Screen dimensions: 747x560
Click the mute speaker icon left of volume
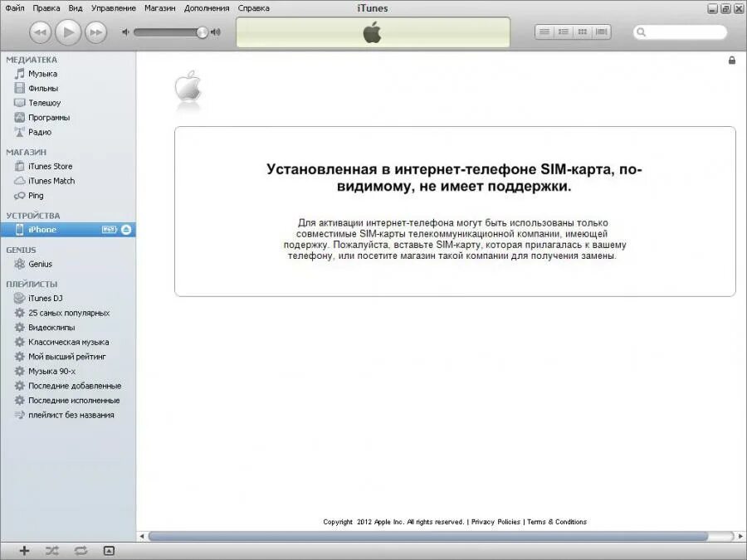click(x=125, y=32)
